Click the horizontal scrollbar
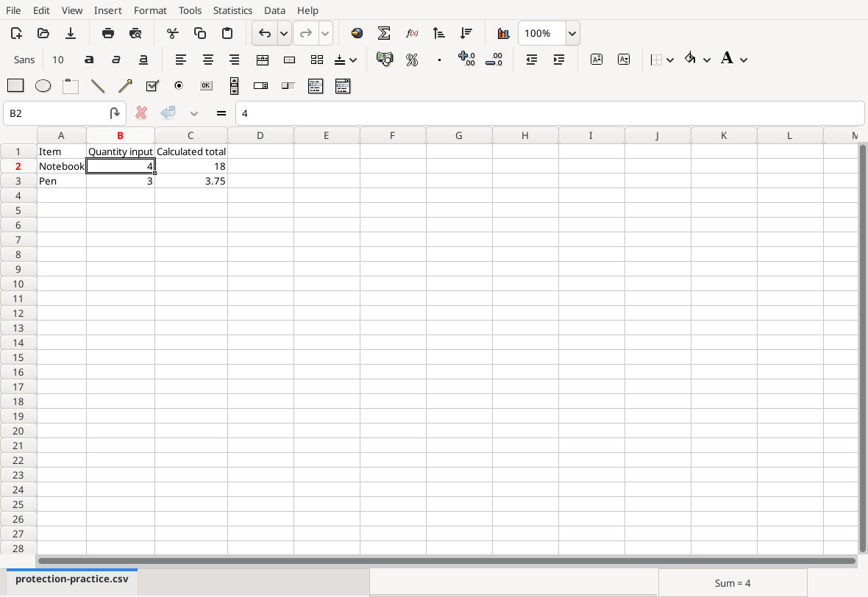868x597 pixels. pos(447,561)
